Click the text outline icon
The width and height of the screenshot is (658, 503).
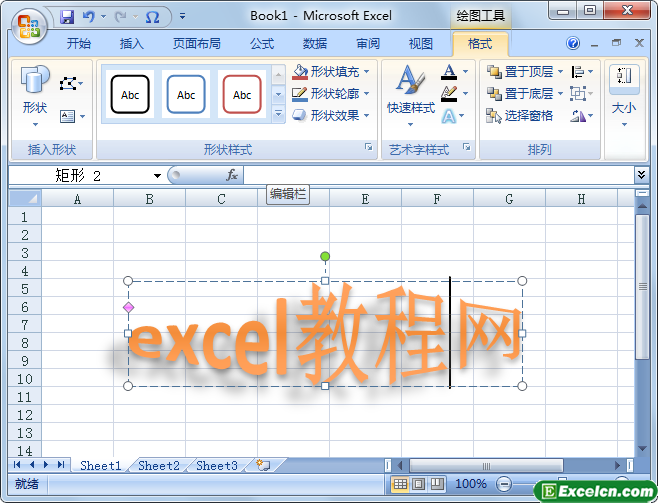[x=449, y=94]
